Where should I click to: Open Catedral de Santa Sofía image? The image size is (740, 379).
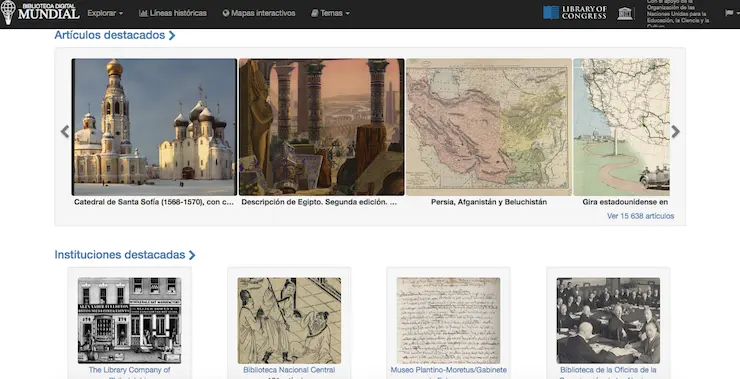click(x=154, y=127)
